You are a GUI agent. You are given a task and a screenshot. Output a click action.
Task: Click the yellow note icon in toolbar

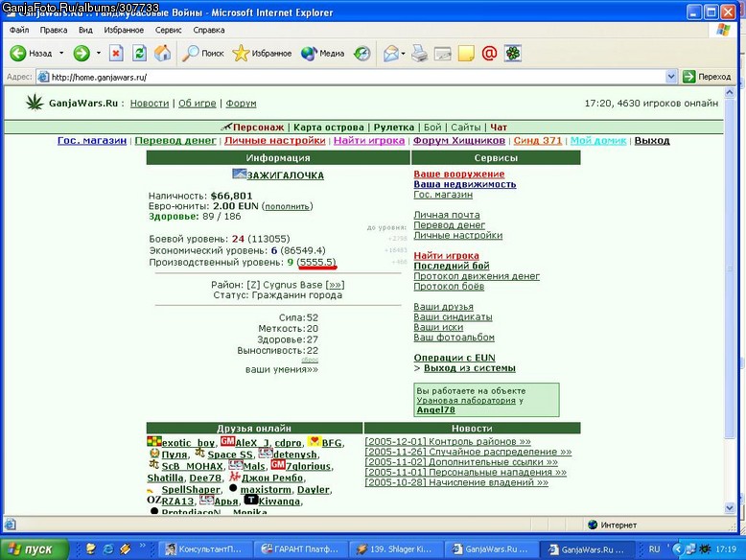coord(466,54)
